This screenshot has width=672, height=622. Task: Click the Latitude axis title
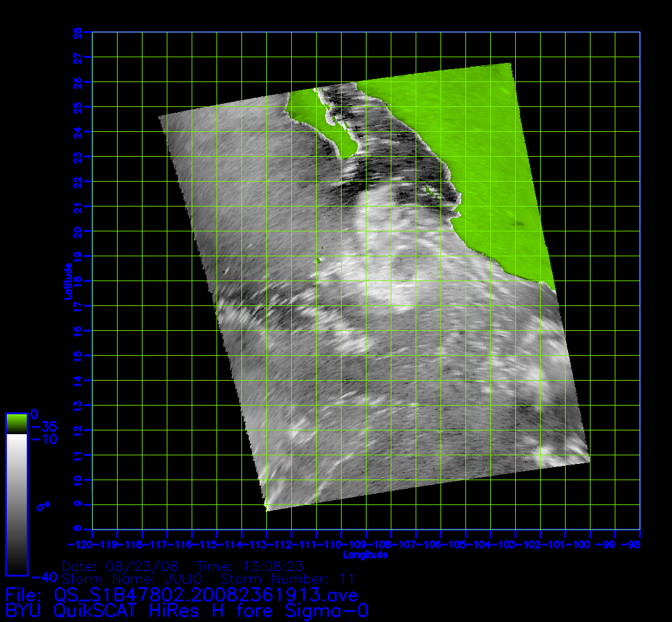(x=66, y=281)
